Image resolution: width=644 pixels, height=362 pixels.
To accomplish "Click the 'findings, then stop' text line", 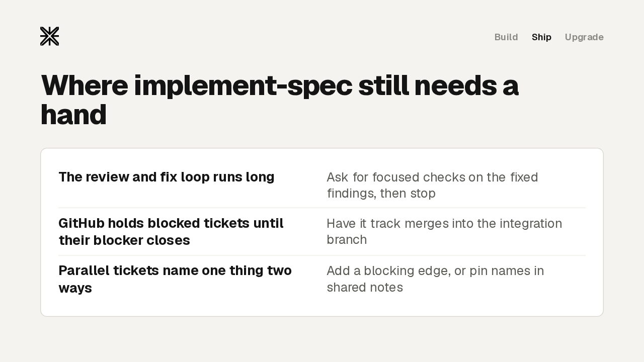I will 381,194.
